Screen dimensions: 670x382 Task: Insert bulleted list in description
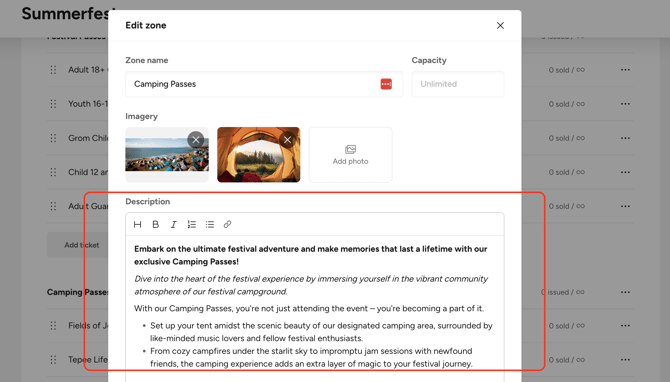[x=209, y=224]
